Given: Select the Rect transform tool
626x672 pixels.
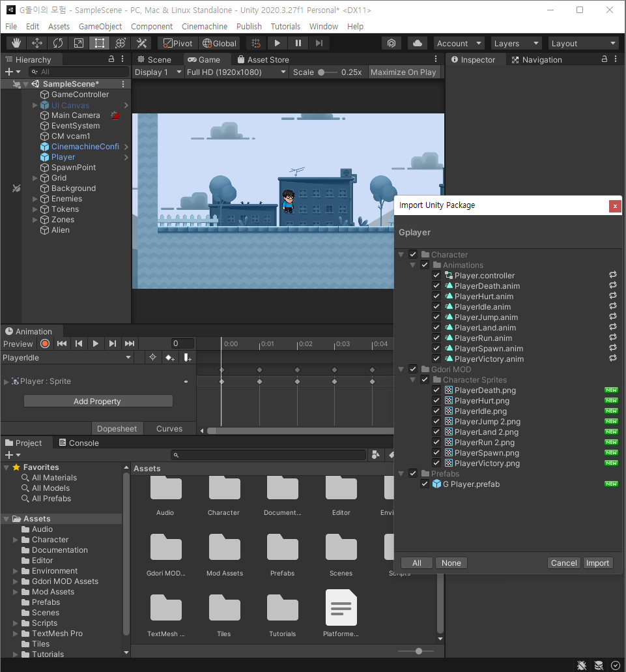Looking at the screenshot, I should tap(99, 43).
